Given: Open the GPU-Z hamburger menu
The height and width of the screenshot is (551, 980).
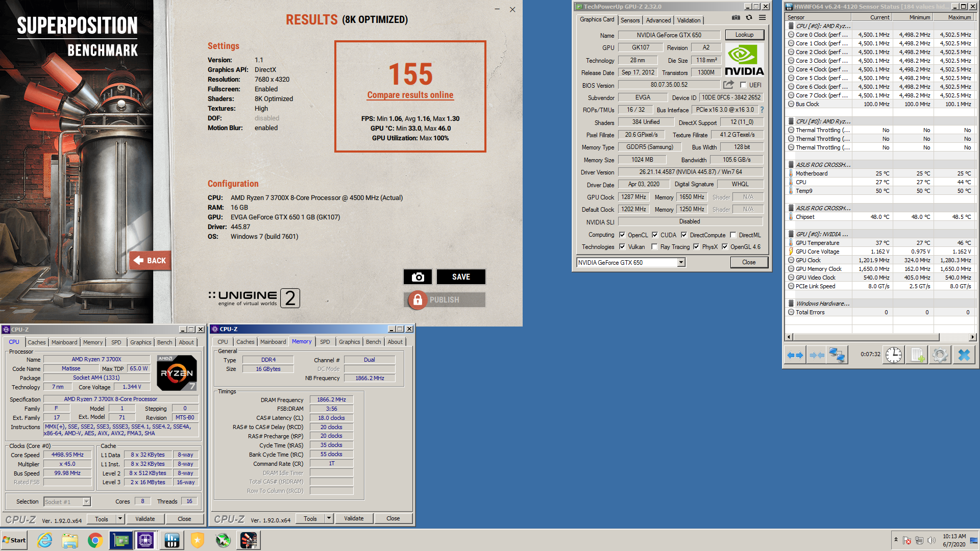Looking at the screenshot, I should 762,18.
